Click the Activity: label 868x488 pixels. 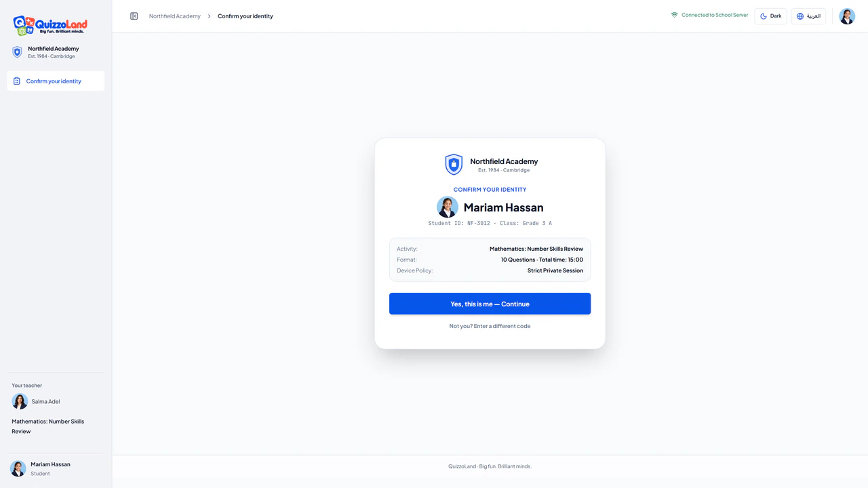click(x=407, y=249)
